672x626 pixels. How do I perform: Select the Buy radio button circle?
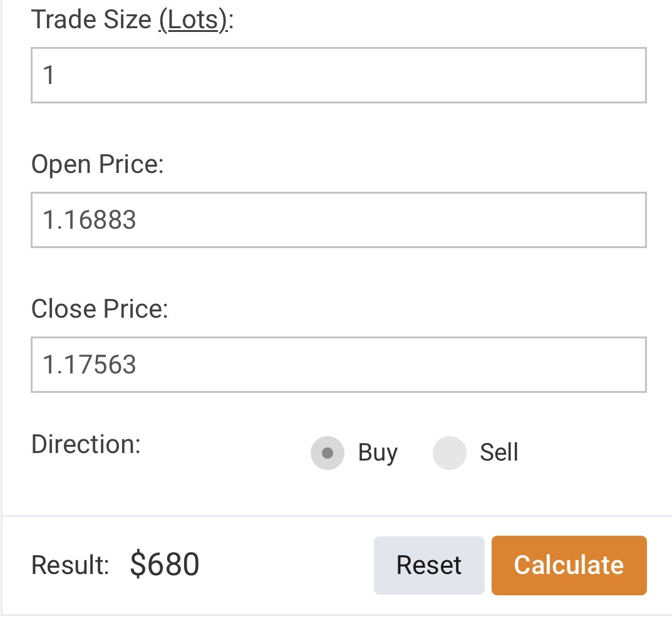point(328,452)
